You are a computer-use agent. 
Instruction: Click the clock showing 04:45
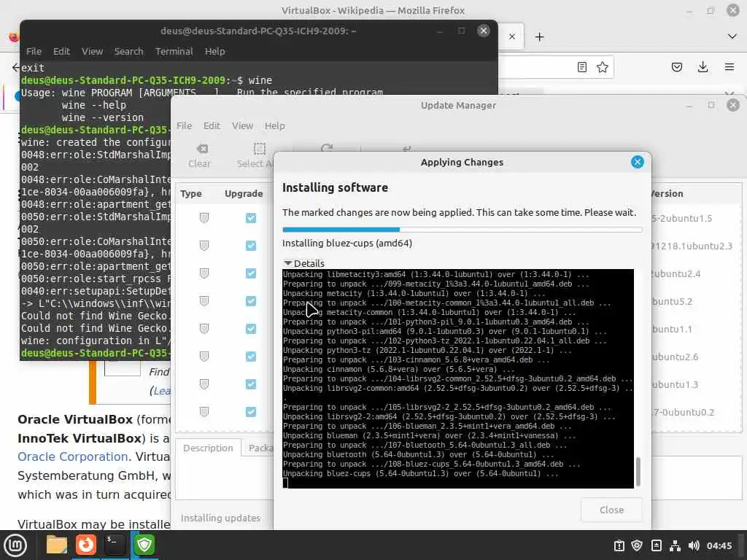tap(719, 545)
